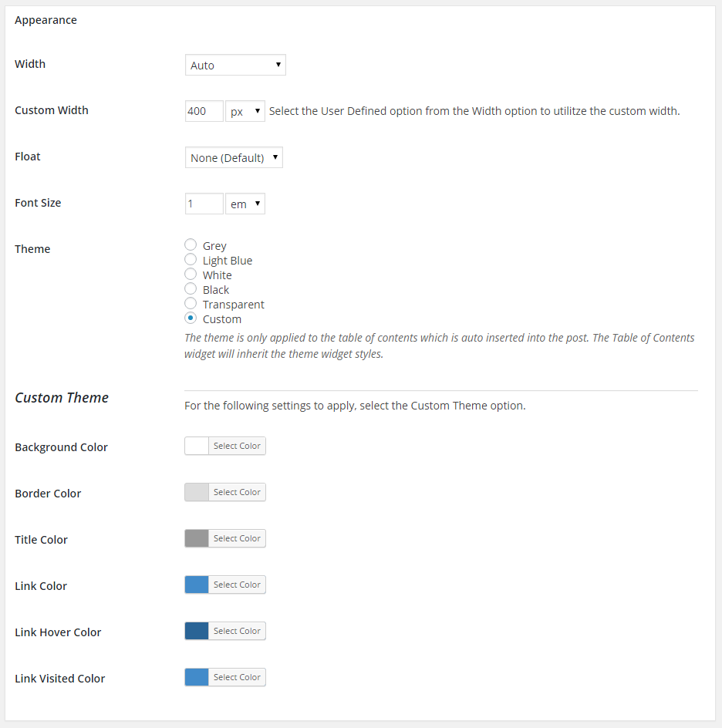The height and width of the screenshot is (728, 722).
Task: Pick the Black theme option
Action: [191, 289]
